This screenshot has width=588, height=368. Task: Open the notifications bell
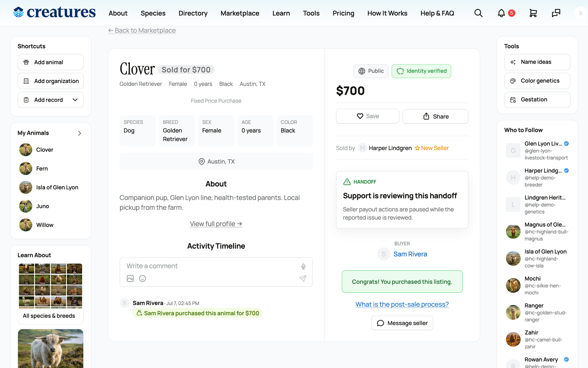(x=501, y=13)
